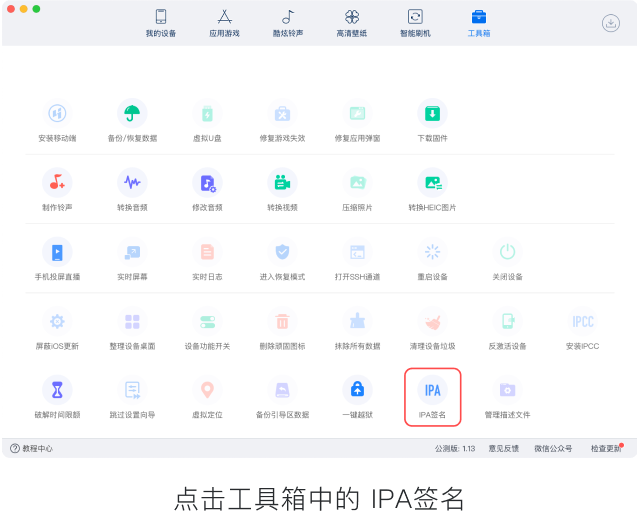
Task: Open 清理设备垃圾 cleaner tool
Action: 432,321
